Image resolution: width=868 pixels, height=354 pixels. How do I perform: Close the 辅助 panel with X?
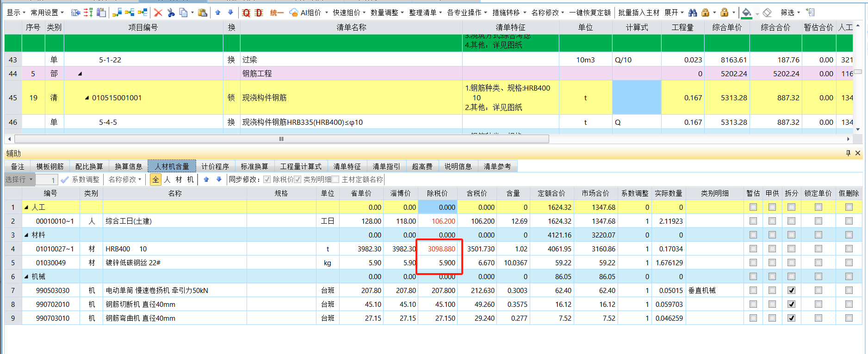[858, 153]
